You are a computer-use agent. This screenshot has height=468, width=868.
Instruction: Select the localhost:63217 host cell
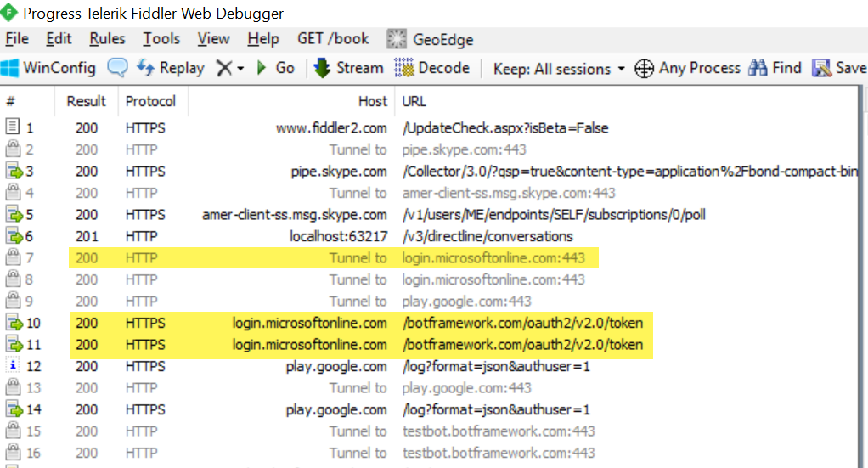338,236
